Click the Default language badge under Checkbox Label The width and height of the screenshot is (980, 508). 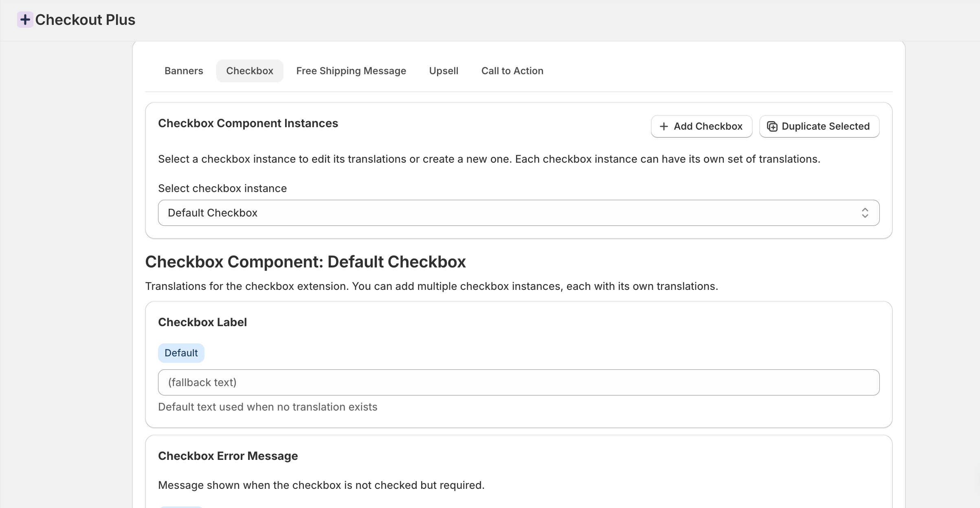pyautogui.click(x=181, y=353)
